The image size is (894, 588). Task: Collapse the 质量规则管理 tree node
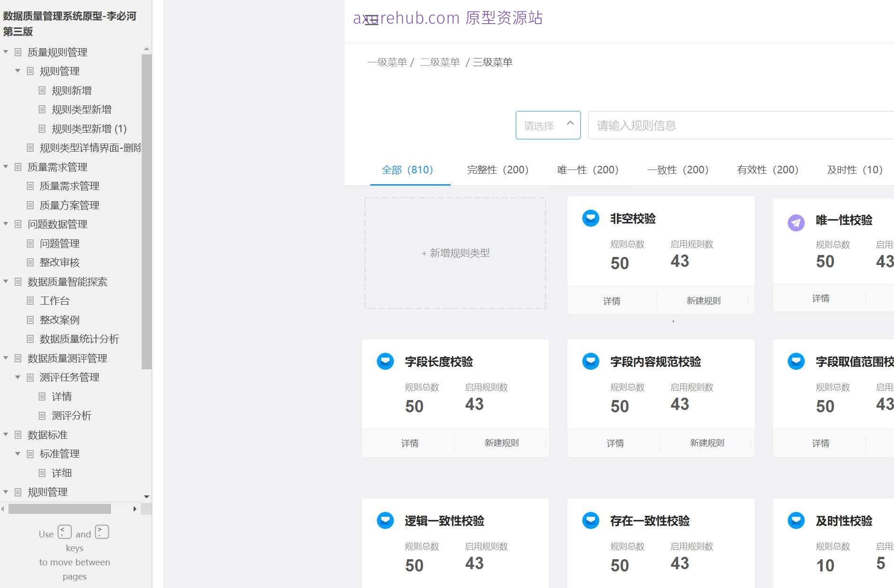coord(6,52)
